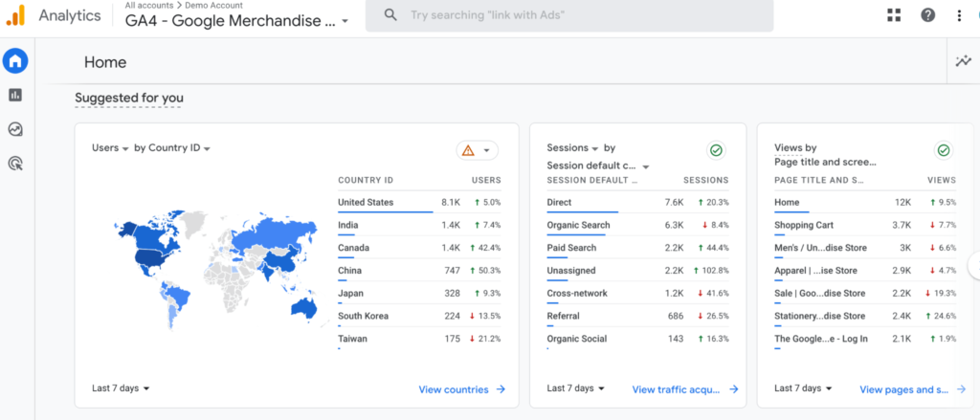The width and height of the screenshot is (980, 420).
Task: Expand the warning status dropdown arrow
Action: tap(486, 150)
